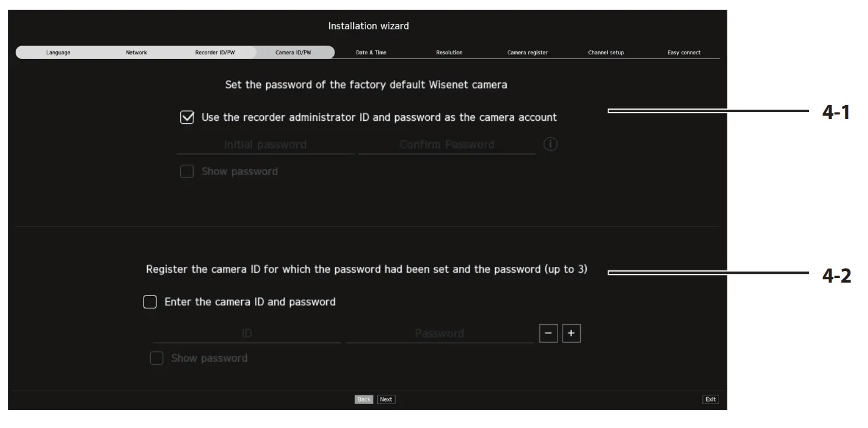Image resolution: width=868 pixels, height=428 pixels.
Task: Uncheck use recorder administrator ID and password
Action: pyautogui.click(x=187, y=117)
